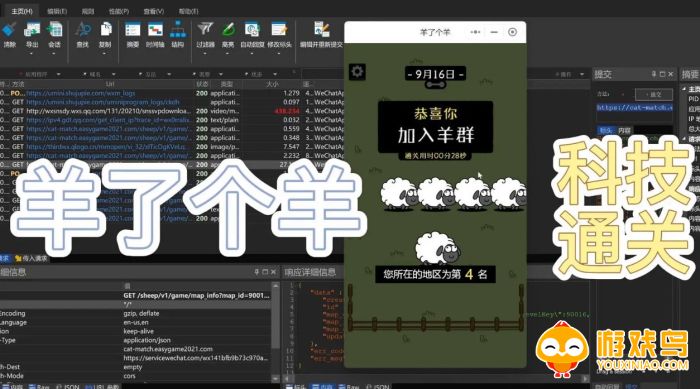Close the 提交 panel
This screenshot has width=700, height=389.
[x=671, y=74]
